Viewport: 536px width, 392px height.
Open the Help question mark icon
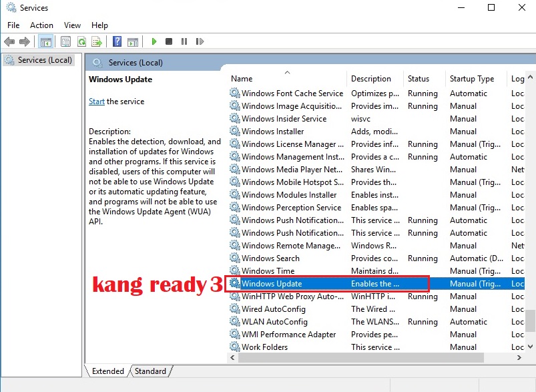117,41
